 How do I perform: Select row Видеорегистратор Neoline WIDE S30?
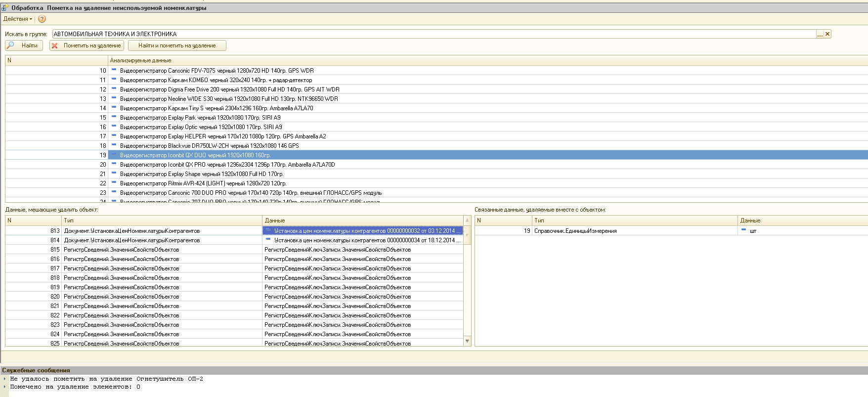(x=436, y=99)
